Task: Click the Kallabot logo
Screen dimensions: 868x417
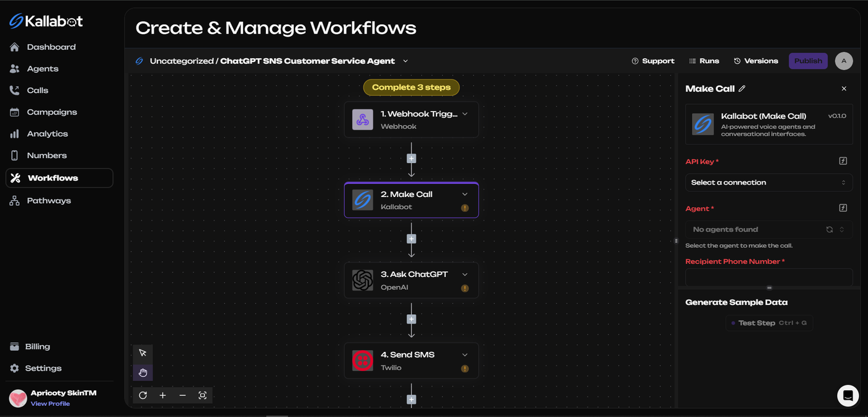Action: (46, 21)
